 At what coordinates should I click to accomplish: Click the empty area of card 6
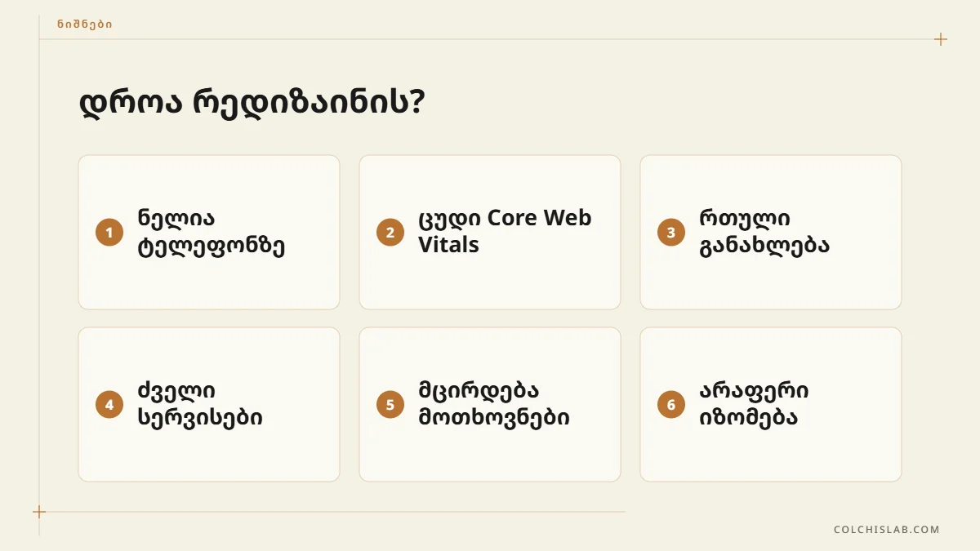pos(771,457)
